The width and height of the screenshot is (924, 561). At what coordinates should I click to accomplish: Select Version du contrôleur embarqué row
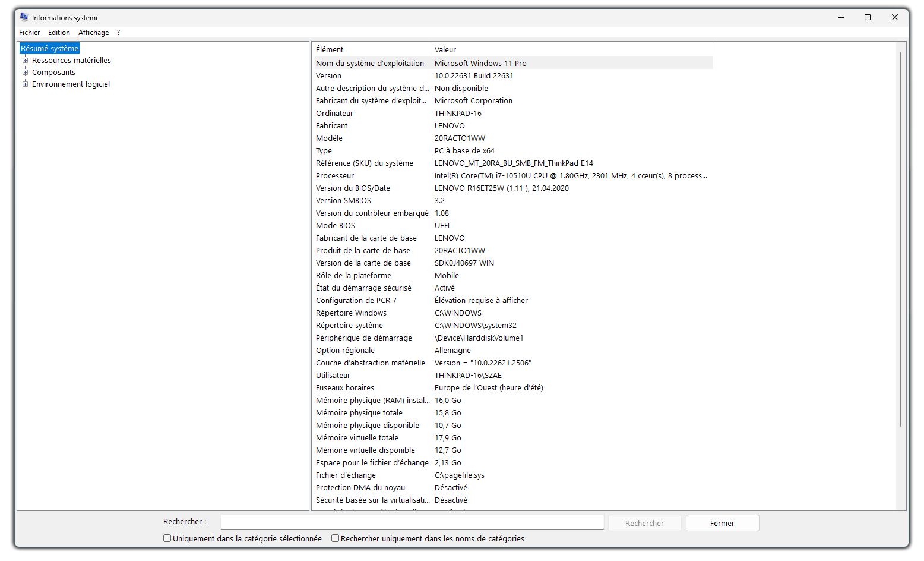coord(513,213)
